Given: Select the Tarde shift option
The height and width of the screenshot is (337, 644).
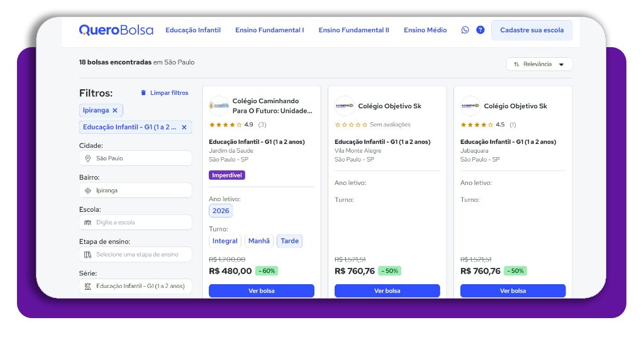Looking at the screenshot, I should click(289, 241).
